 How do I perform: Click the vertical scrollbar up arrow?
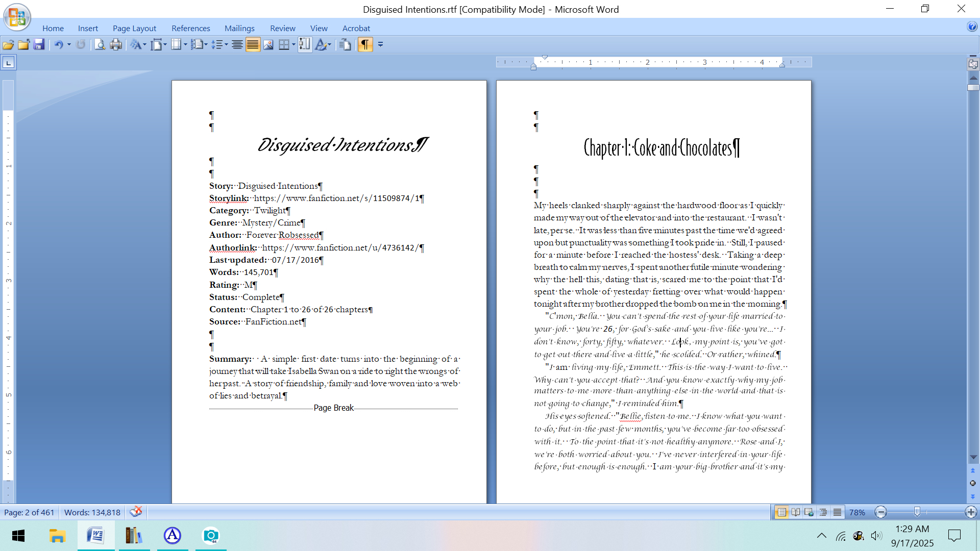[x=973, y=78]
